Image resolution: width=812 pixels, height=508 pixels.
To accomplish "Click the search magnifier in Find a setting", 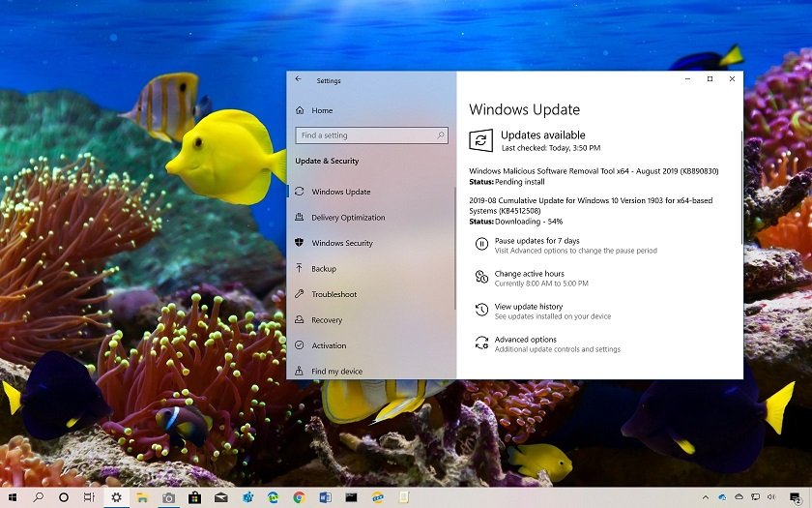I will click(441, 135).
